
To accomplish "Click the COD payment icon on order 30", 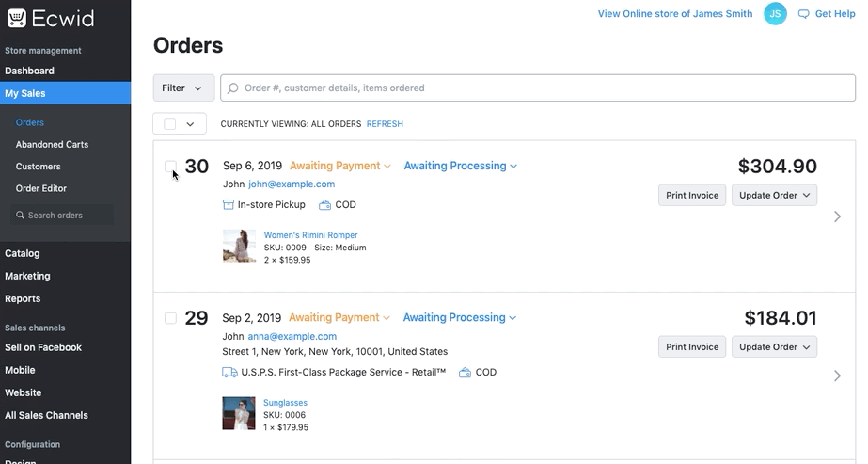I will (x=324, y=205).
